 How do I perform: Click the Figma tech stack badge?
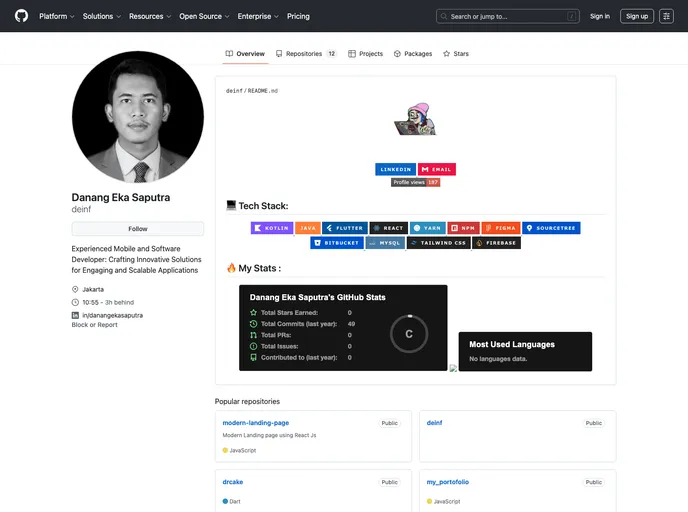point(500,228)
